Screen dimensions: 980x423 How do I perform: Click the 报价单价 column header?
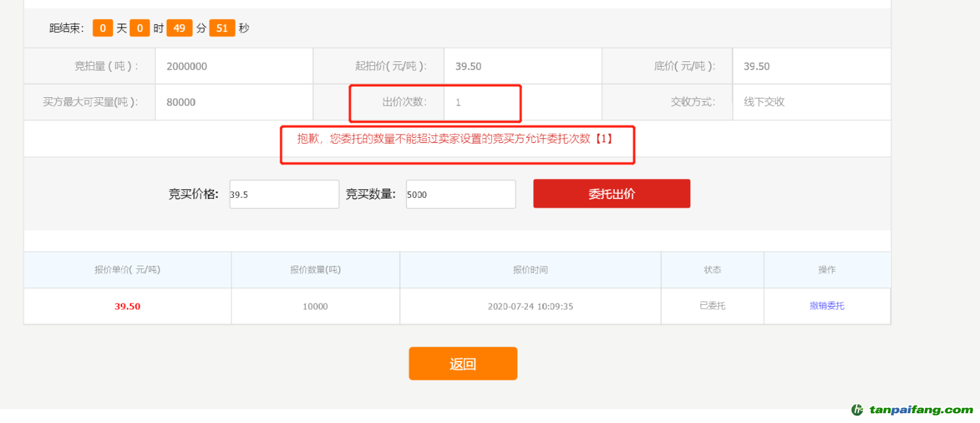pyautogui.click(x=127, y=270)
